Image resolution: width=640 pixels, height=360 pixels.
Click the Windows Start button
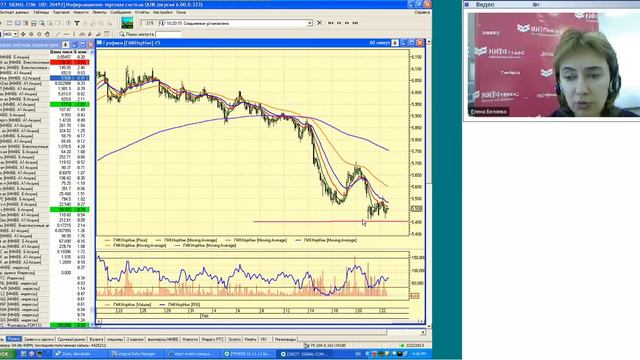coord(7,354)
